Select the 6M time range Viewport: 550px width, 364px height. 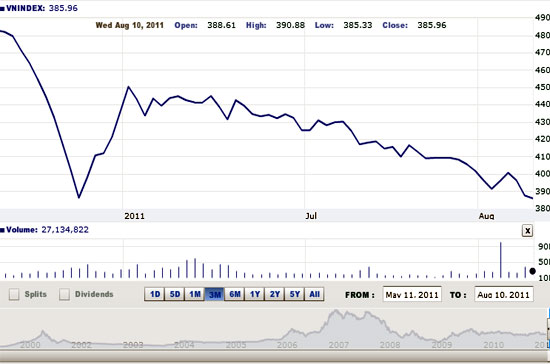click(235, 294)
